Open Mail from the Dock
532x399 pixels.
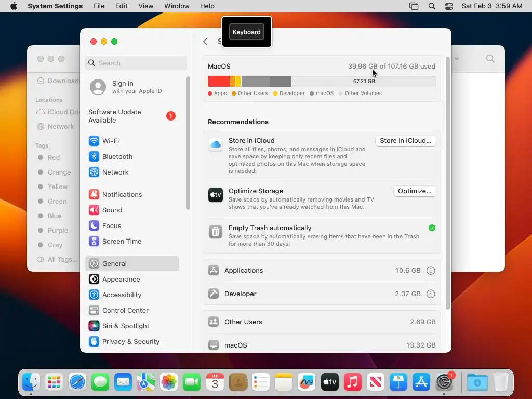123,382
